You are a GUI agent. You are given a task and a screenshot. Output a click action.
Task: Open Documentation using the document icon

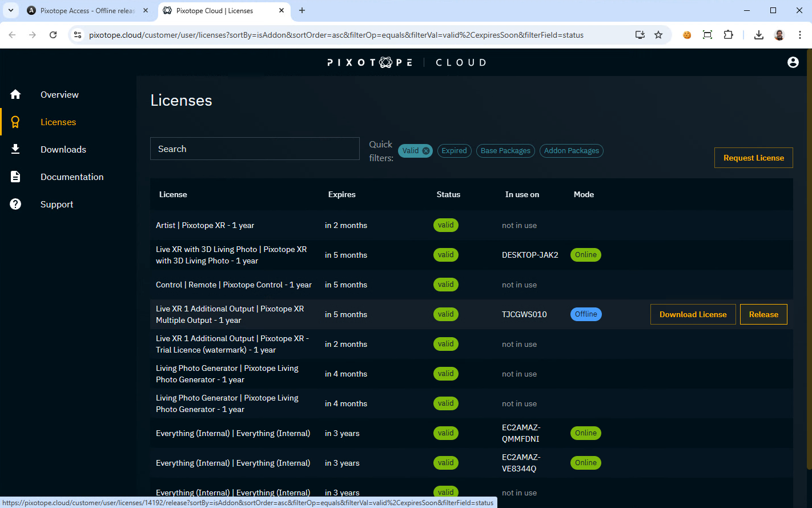(x=15, y=177)
